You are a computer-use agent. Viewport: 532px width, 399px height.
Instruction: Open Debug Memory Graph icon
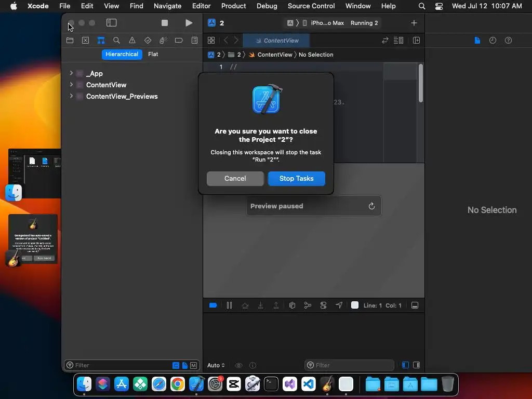point(308,305)
